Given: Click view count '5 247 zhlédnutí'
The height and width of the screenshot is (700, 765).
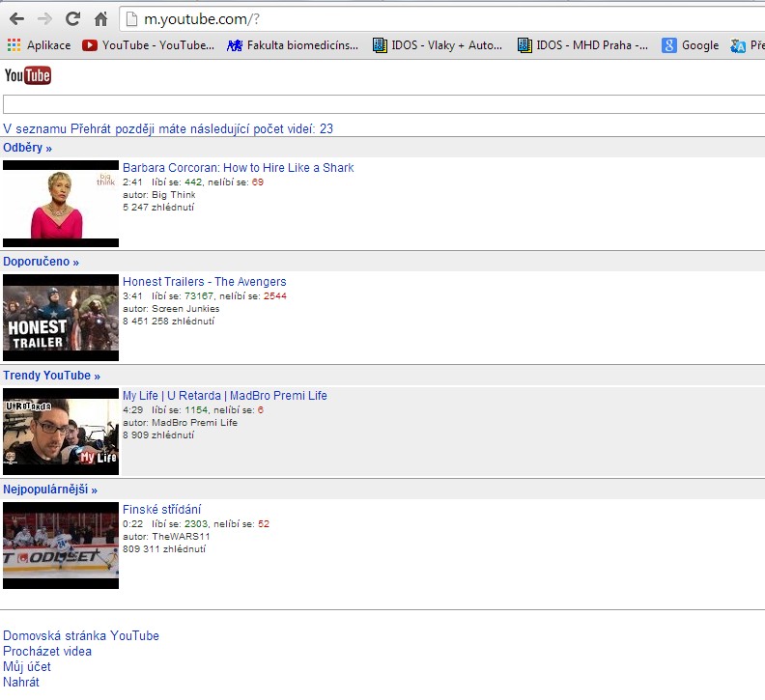Looking at the screenshot, I should point(158,208).
